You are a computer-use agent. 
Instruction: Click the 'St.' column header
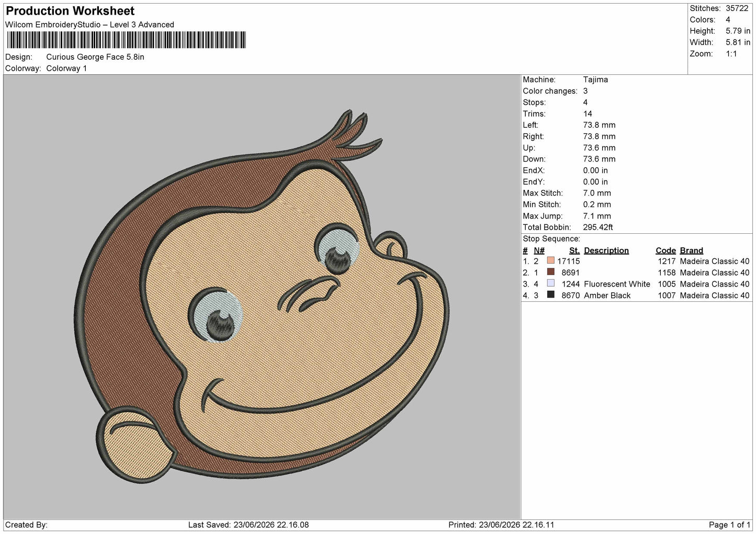[574, 251]
